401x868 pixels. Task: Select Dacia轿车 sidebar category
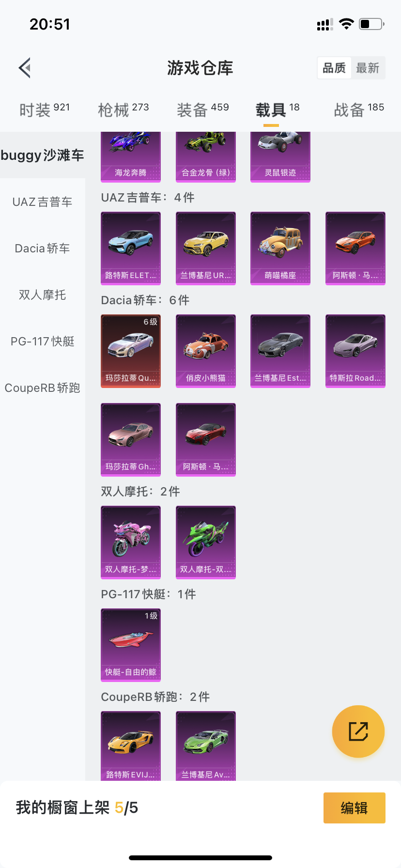click(x=43, y=248)
